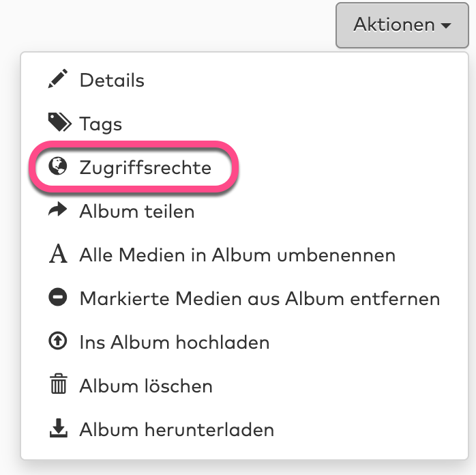Click the upload arrow circle icon
Viewport: 476px width, 475px height.
[59, 341]
